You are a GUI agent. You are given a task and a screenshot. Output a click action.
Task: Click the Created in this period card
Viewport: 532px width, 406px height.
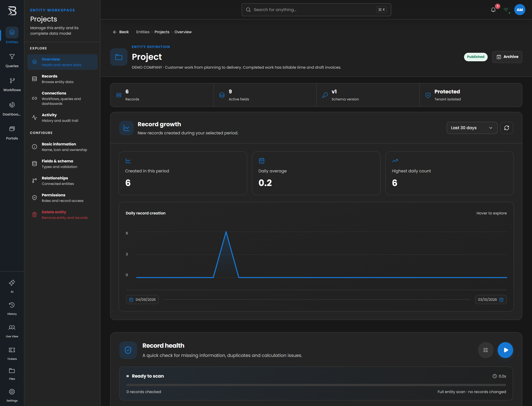click(x=183, y=173)
